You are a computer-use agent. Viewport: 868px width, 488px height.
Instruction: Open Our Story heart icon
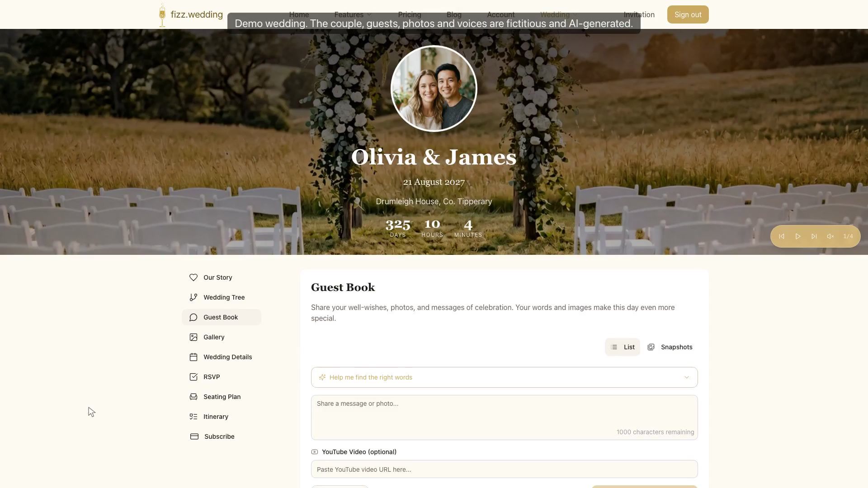pos(193,277)
